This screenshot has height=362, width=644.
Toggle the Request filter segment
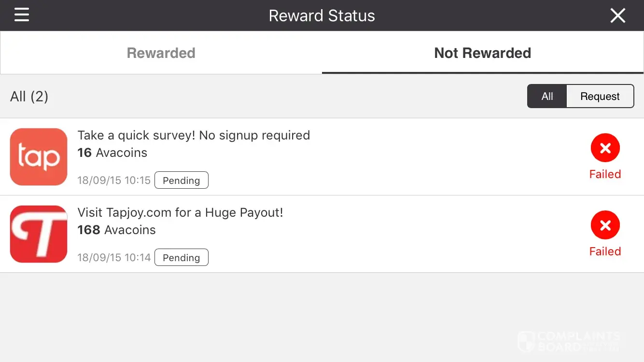600,97
